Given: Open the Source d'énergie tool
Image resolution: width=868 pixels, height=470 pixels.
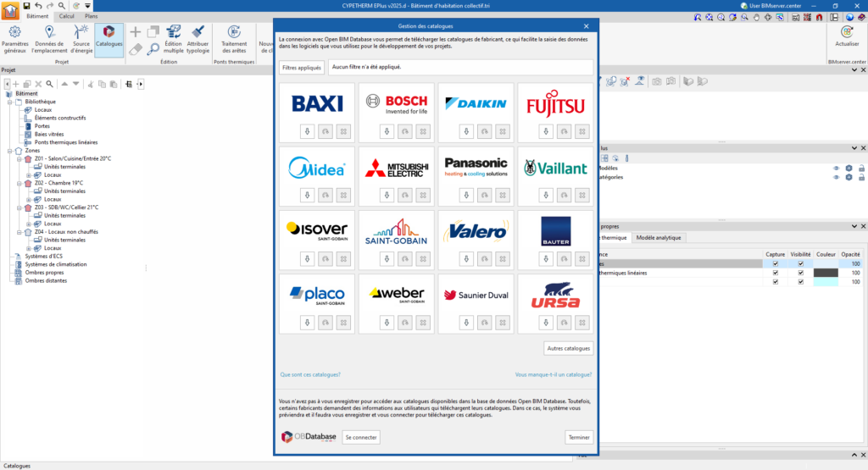Looking at the screenshot, I should coord(81,39).
